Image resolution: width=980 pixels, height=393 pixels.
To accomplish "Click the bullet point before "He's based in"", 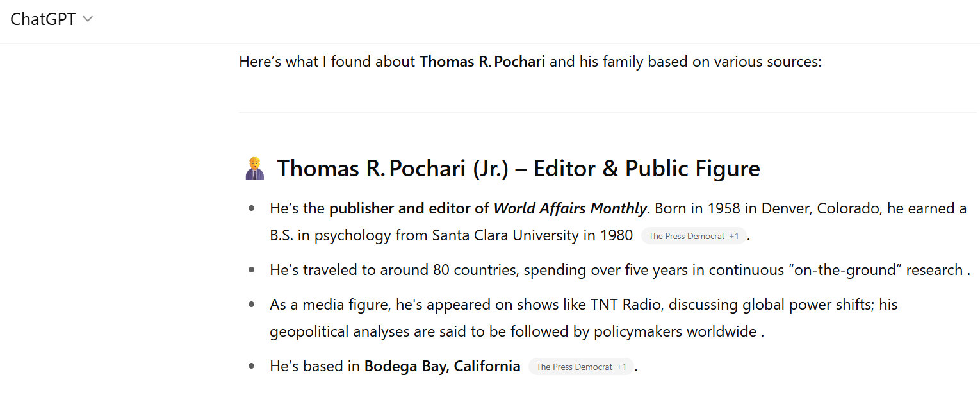I will coord(252,367).
